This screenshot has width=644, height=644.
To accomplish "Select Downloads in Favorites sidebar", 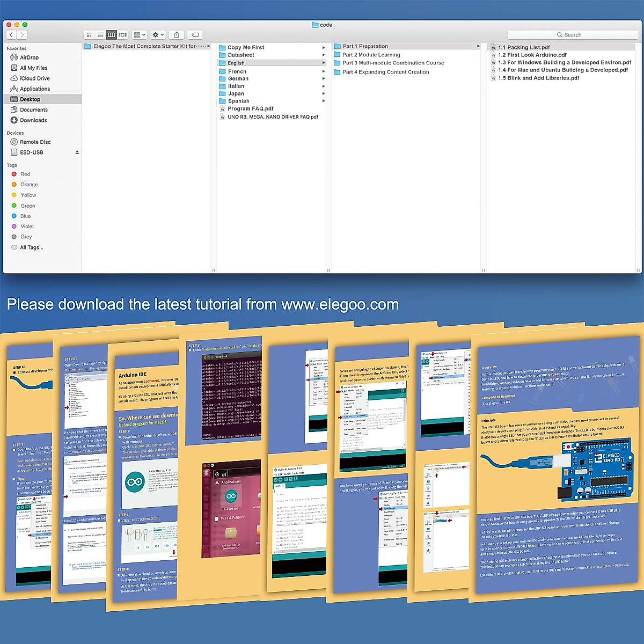I will [x=33, y=120].
